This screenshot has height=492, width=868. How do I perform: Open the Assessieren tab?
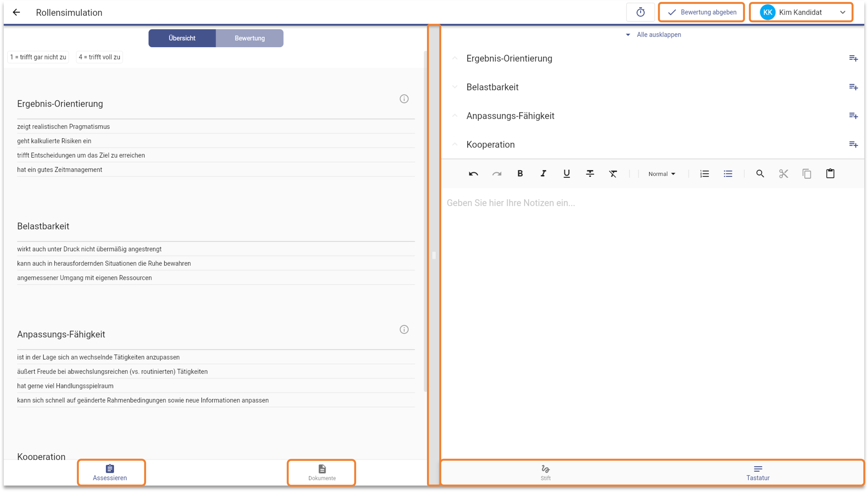[110, 473]
